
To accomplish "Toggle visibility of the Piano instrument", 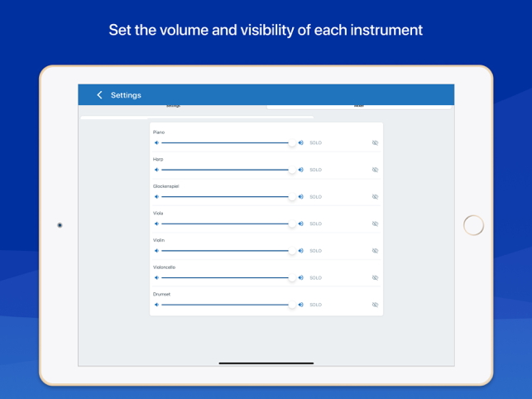I will pyautogui.click(x=375, y=143).
